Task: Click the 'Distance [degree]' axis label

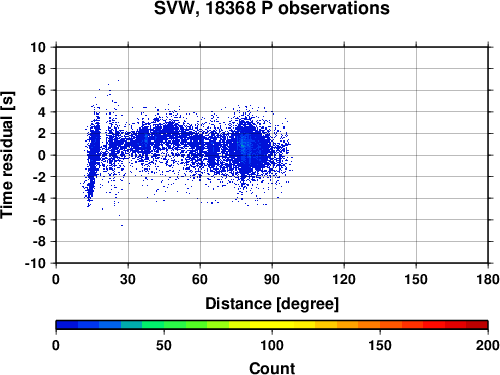Action: pos(272,304)
